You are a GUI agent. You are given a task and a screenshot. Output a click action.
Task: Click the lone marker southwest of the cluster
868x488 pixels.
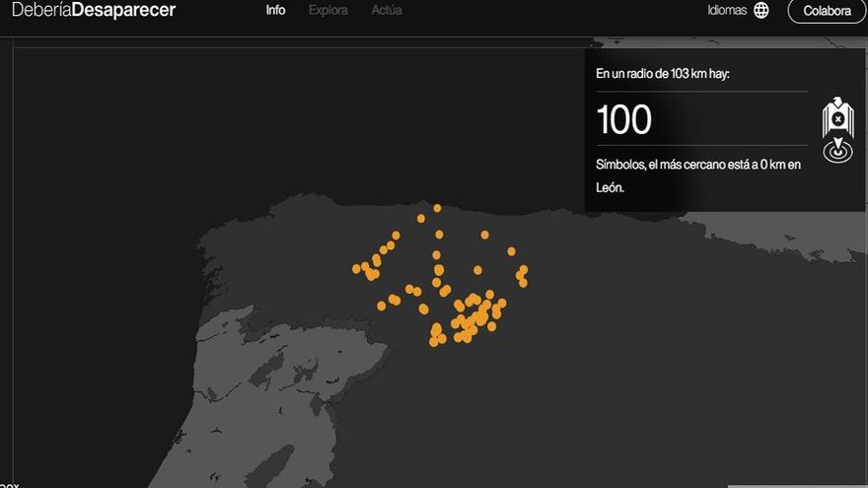click(x=381, y=306)
